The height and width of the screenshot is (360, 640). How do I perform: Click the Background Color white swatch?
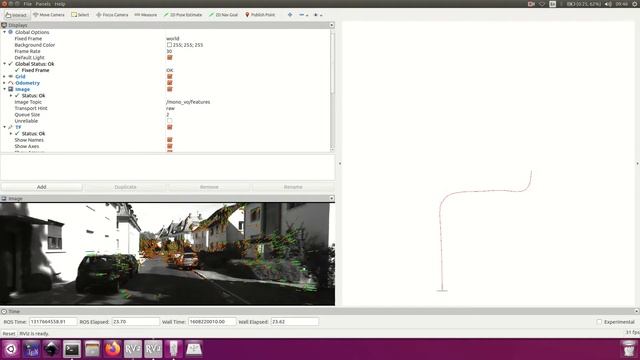169,45
